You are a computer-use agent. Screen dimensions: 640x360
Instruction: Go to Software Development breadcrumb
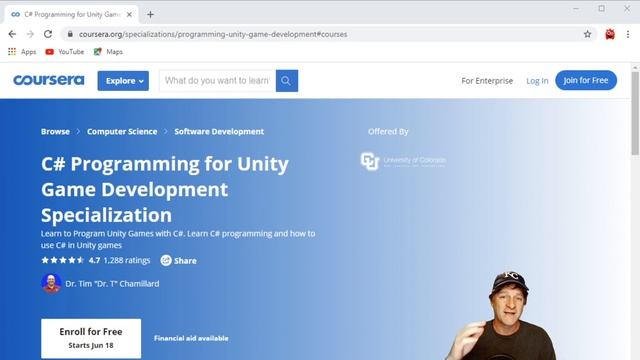coord(219,131)
